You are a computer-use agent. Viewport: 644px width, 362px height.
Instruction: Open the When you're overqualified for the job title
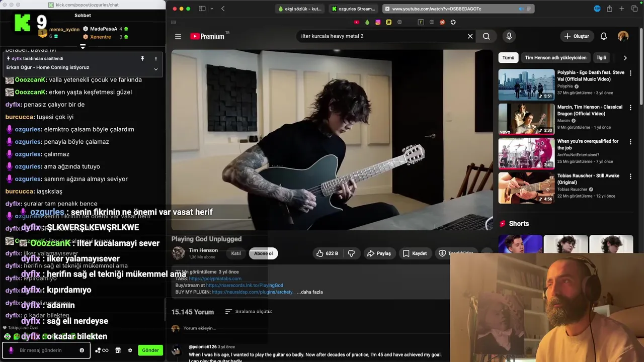point(588,145)
